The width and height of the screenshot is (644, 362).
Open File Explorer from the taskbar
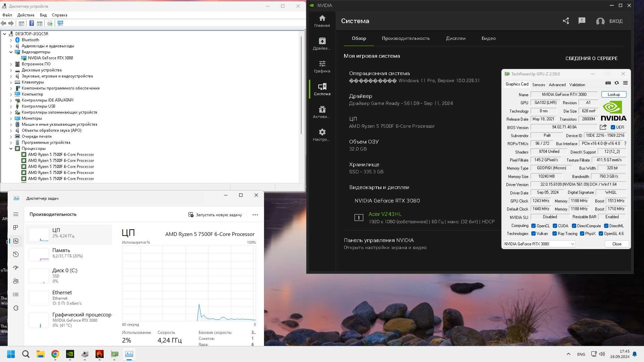point(41,354)
